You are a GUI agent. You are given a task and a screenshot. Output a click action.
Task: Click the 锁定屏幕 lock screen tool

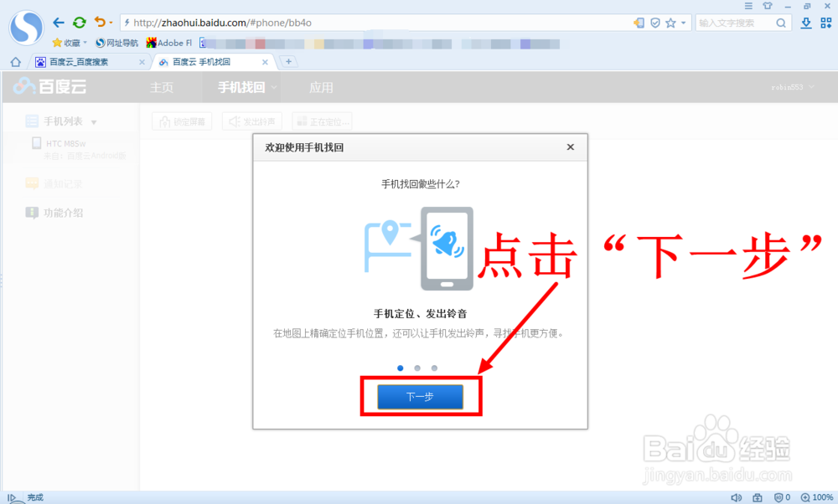[x=181, y=121]
